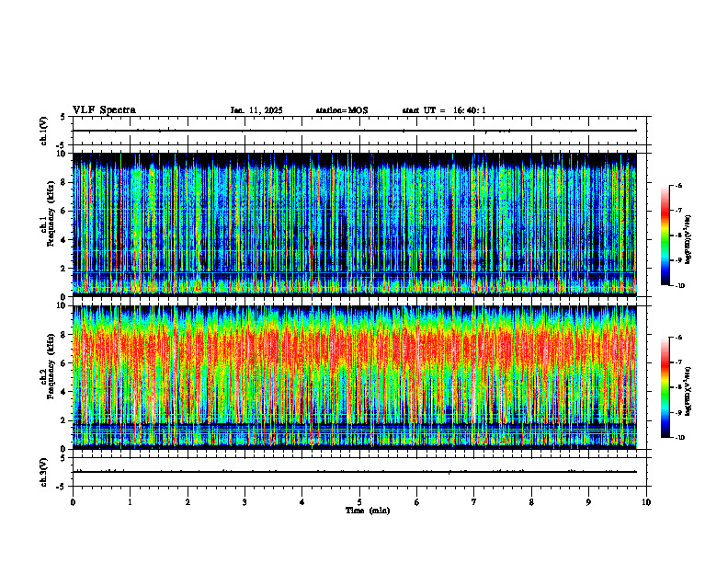Click the "4" kHz tick on ch.1 frequency axis
The image size is (728, 563).
point(64,240)
